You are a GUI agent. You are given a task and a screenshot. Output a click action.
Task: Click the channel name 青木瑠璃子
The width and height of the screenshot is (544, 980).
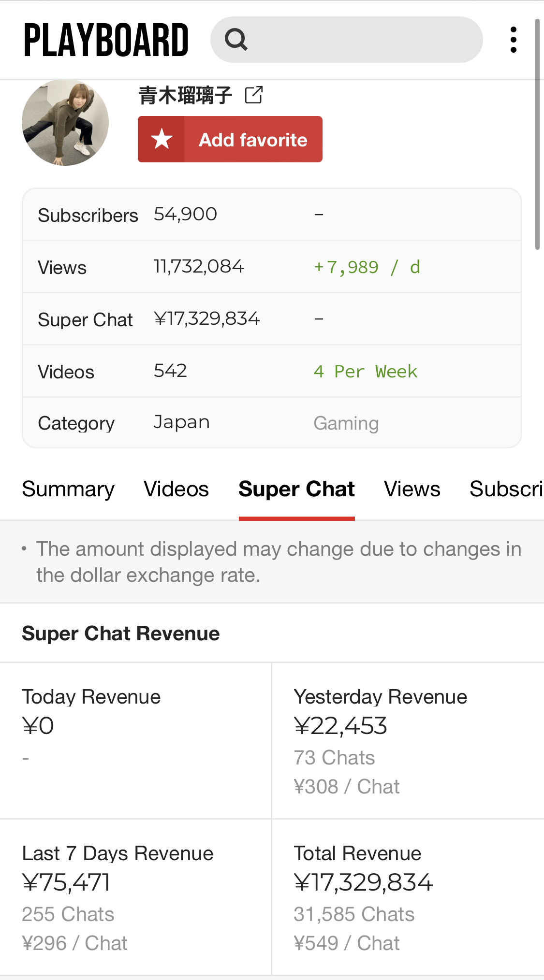pos(185,95)
